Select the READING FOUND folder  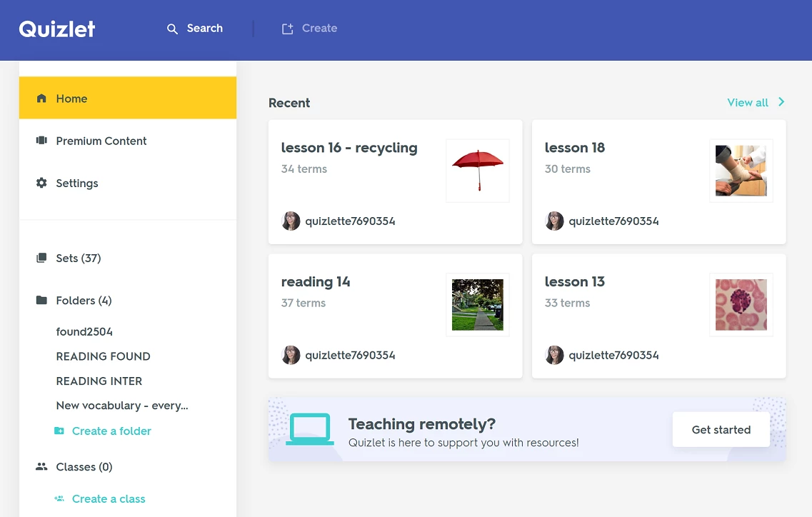103,356
